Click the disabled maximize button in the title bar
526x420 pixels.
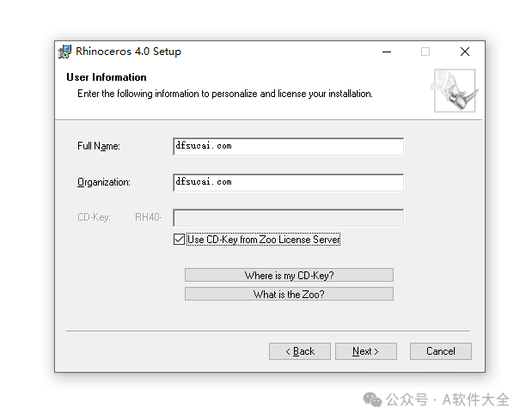tap(425, 52)
